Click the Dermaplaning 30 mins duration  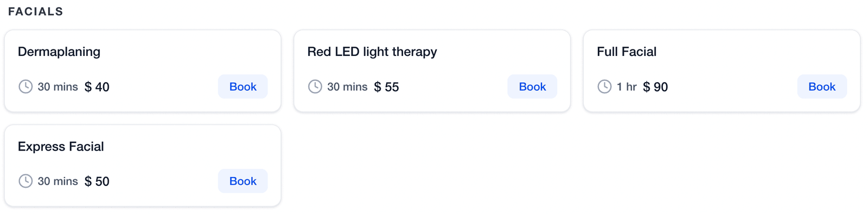pos(58,87)
